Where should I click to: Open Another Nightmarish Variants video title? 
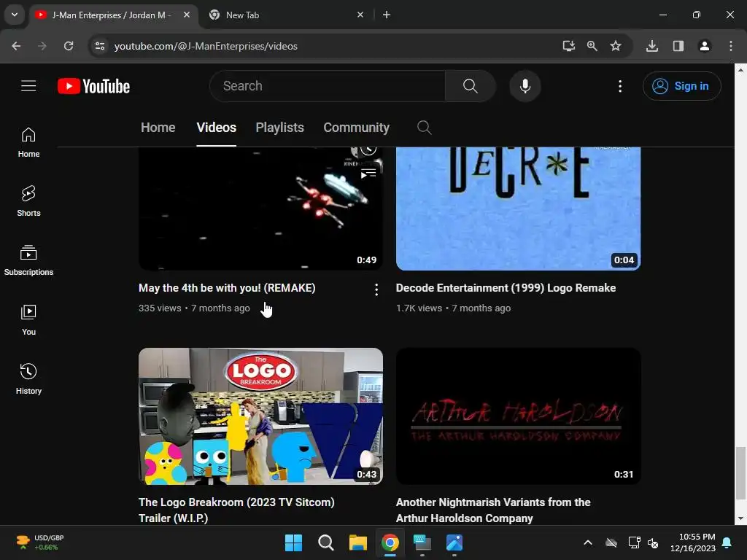click(x=493, y=510)
